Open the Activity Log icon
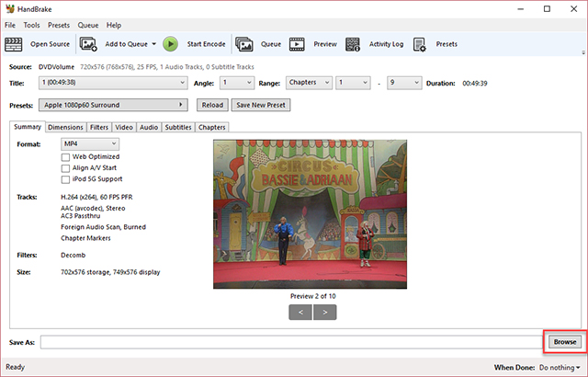Image resolution: width=588 pixels, height=377 pixels. (x=353, y=43)
